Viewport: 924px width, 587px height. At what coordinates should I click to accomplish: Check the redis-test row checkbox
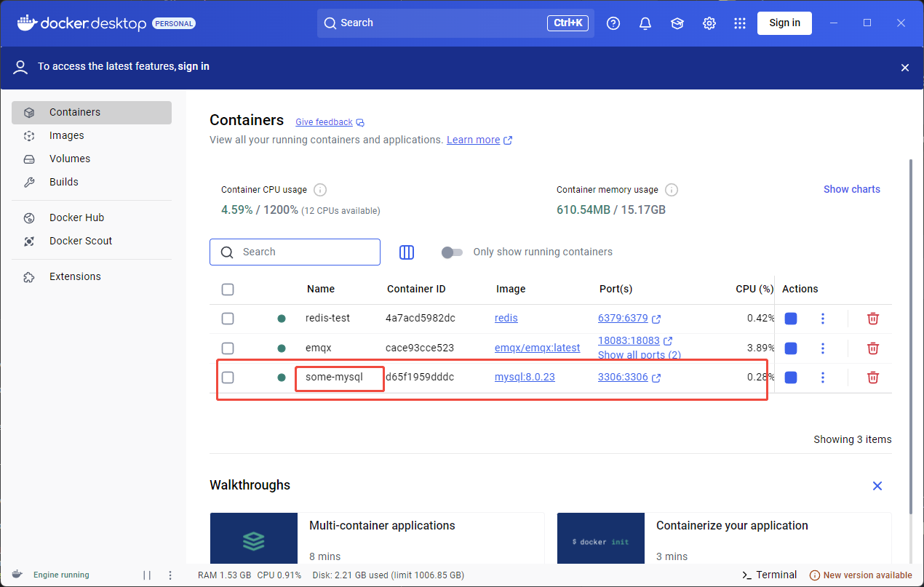228,319
